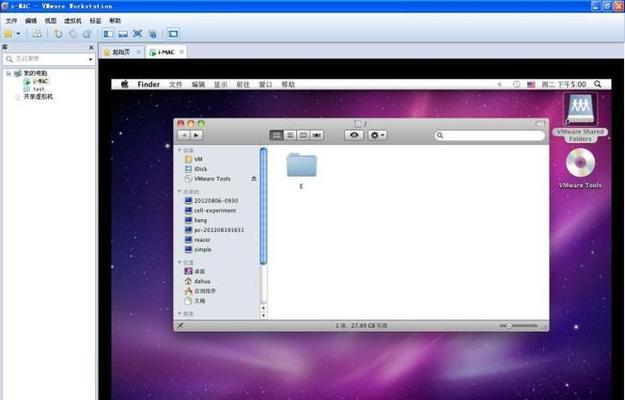Take a snapshot of the virtual machine
The height and width of the screenshot is (400, 625).
click(59, 34)
